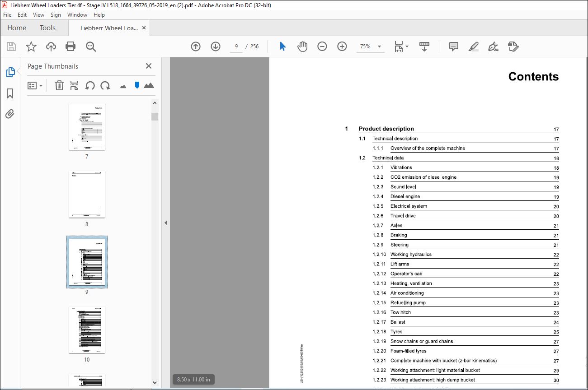Rotate pages clockwise

click(105, 85)
